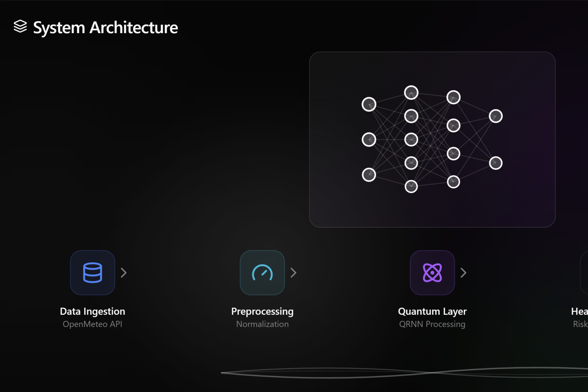
Task: Click the blue database Data Ingestion icon
Action: pos(92,273)
